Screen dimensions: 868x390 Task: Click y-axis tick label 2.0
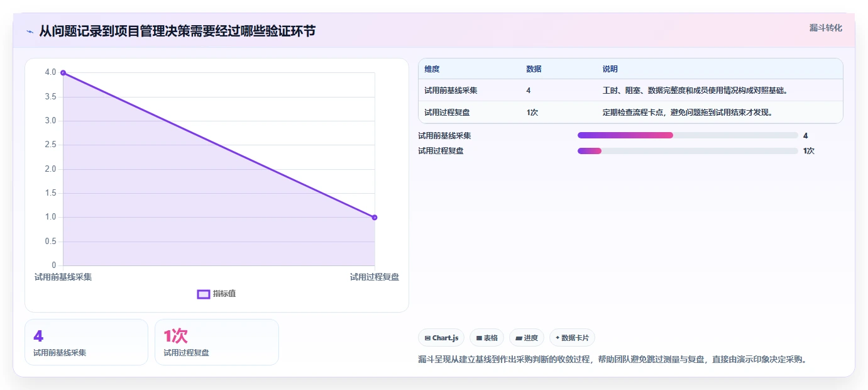[x=50, y=169]
